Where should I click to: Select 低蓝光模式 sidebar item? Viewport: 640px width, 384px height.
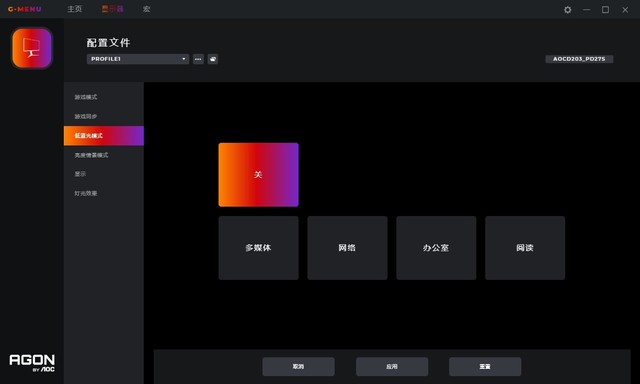(104, 135)
